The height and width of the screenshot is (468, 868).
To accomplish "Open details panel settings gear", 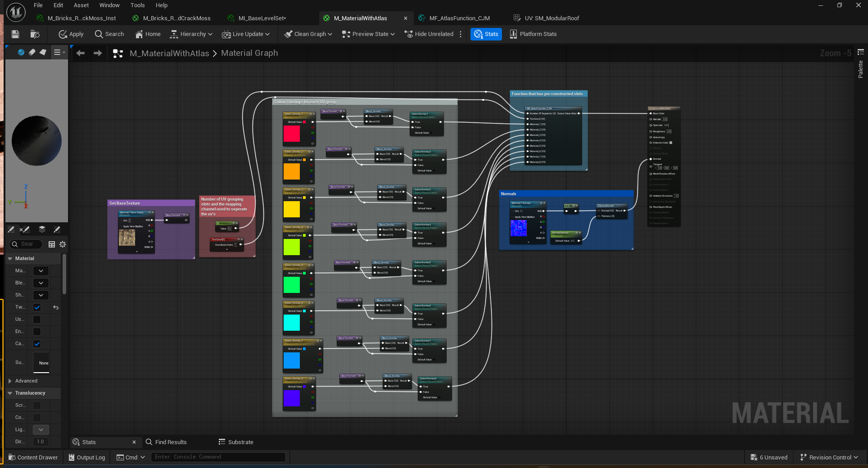I will 63,244.
